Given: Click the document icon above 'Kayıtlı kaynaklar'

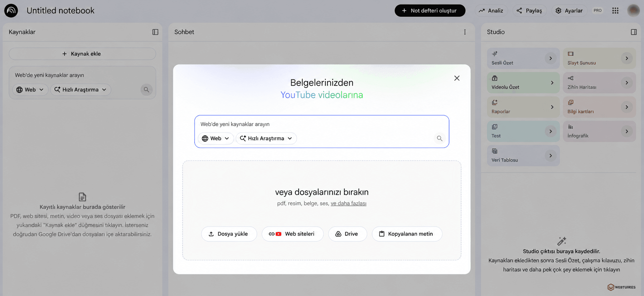Looking at the screenshot, I should tap(83, 197).
